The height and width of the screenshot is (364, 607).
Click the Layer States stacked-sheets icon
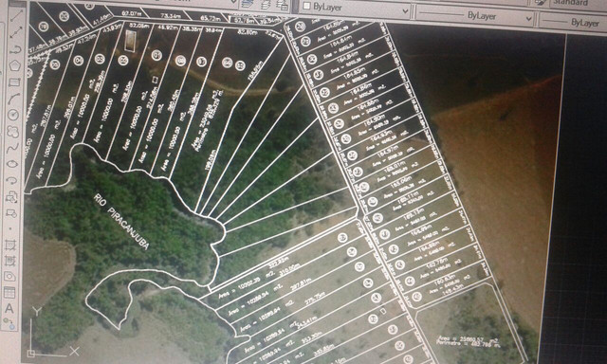265,5
